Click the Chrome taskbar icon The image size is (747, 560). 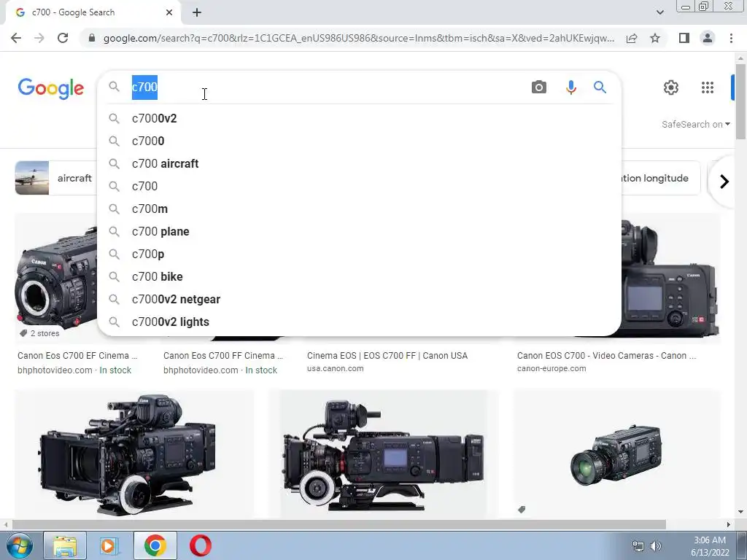point(155,545)
